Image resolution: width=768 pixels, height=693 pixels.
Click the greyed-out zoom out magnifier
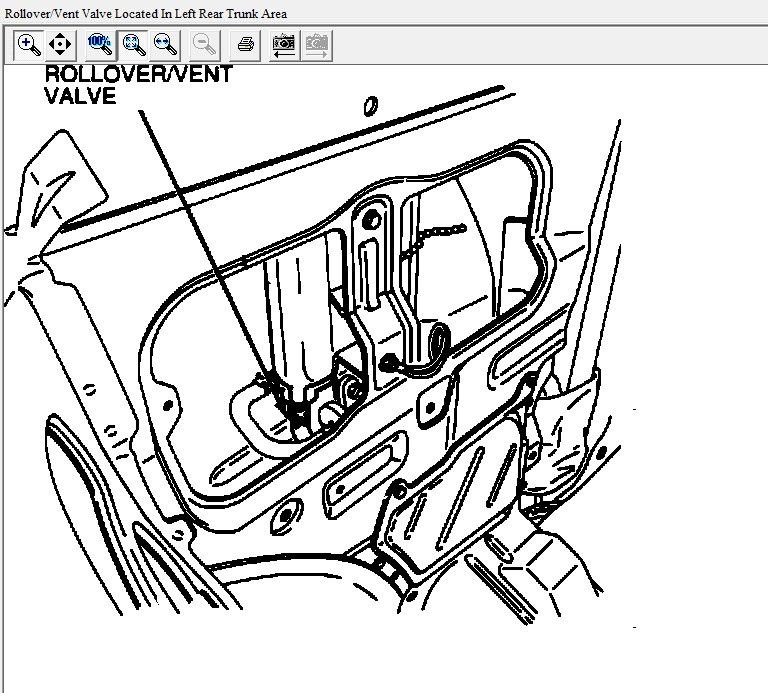coord(205,44)
